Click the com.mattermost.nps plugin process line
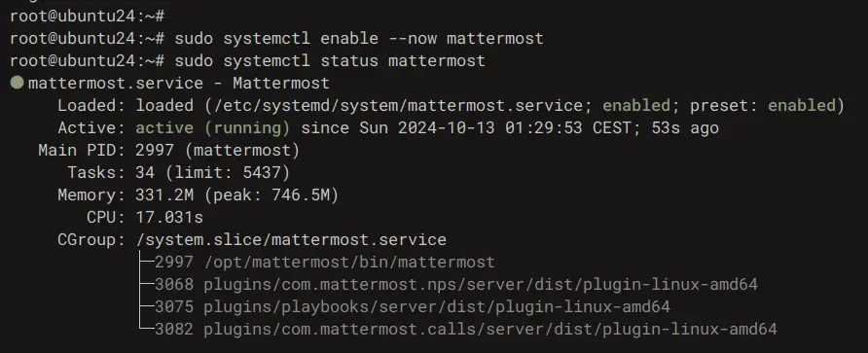This screenshot has height=353, width=868. pyautogui.click(x=455, y=284)
